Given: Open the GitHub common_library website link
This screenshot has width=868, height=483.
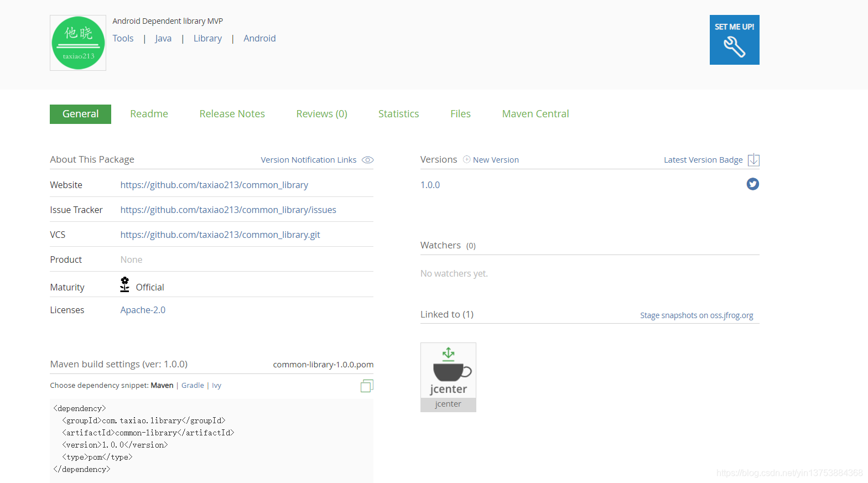Looking at the screenshot, I should [214, 185].
